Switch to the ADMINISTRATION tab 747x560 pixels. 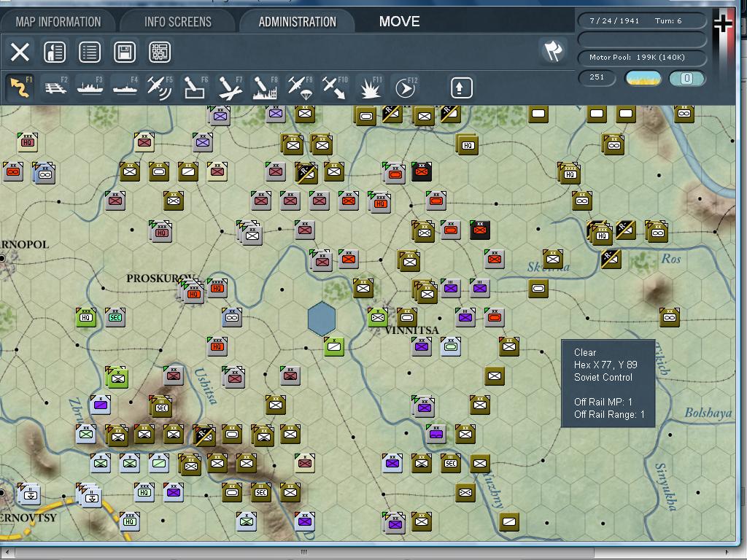click(x=297, y=21)
